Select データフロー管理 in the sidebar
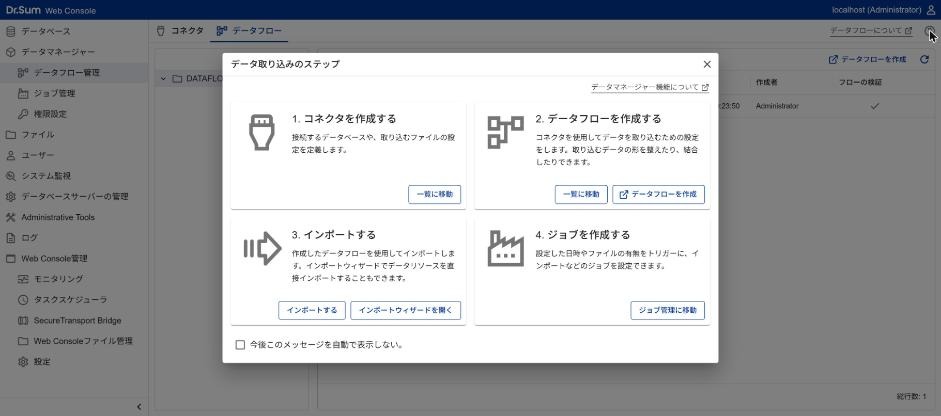This screenshot has width=941, height=416. (74, 73)
